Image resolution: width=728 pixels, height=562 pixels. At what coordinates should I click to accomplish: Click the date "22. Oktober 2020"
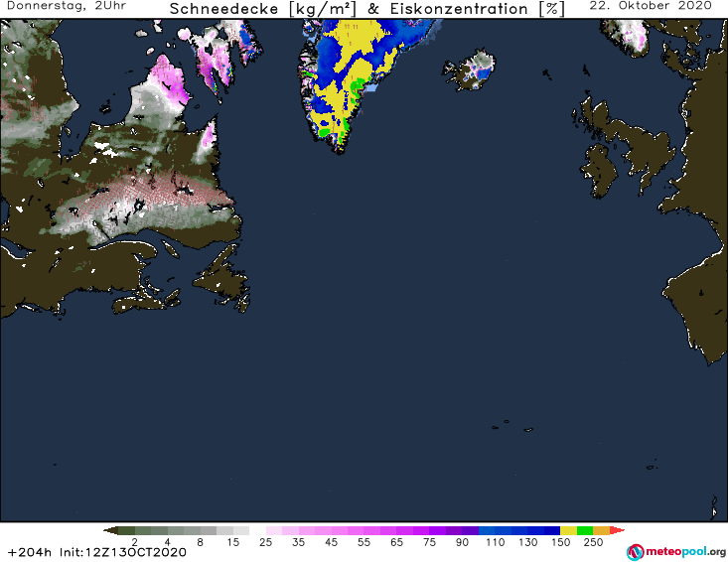(651, 6)
